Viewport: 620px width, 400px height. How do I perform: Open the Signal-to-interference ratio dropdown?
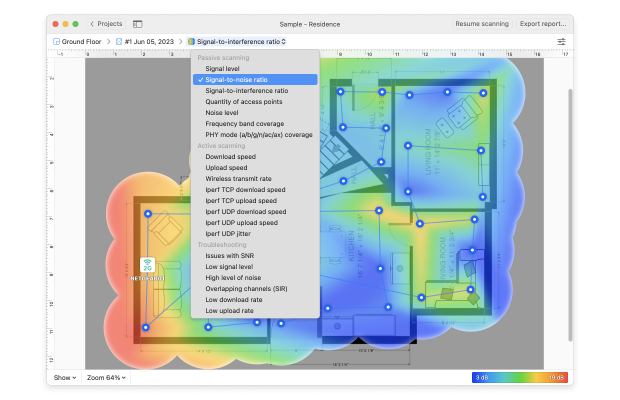click(237, 42)
